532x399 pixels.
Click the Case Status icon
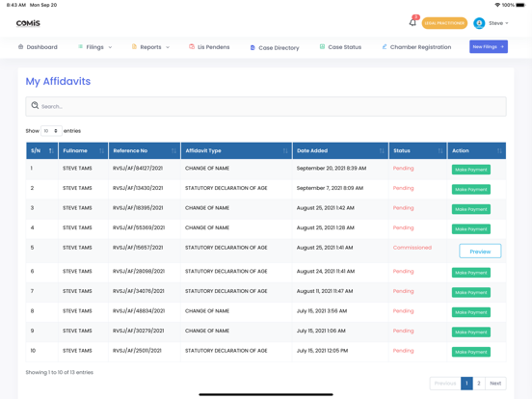(322, 46)
